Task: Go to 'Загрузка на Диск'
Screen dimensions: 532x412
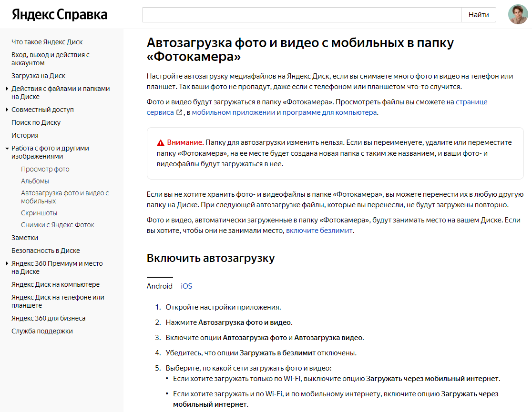Action: click(x=38, y=76)
